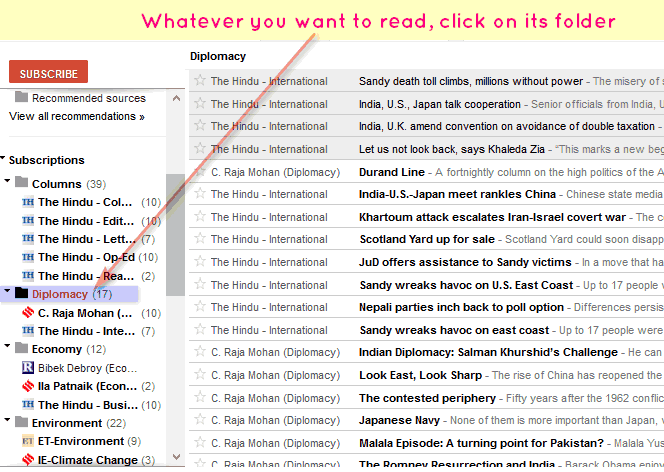Click the Diplomacy heading above the list
The height and width of the screenshot is (472, 664).
(x=218, y=56)
